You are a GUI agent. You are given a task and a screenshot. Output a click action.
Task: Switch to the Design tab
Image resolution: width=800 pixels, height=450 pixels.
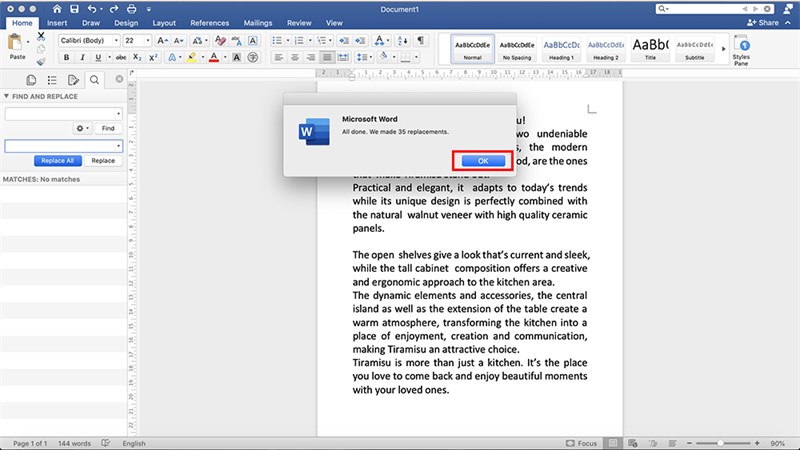click(x=126, y=23)
